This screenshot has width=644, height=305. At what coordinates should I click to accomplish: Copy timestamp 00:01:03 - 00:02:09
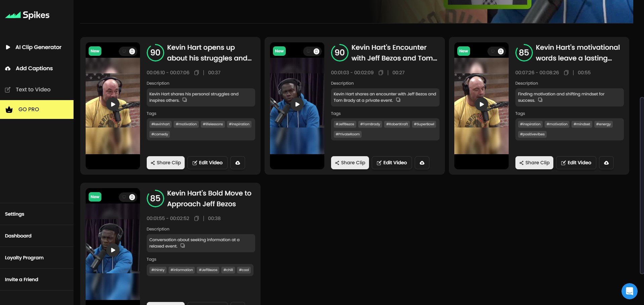tap(381, 73)
